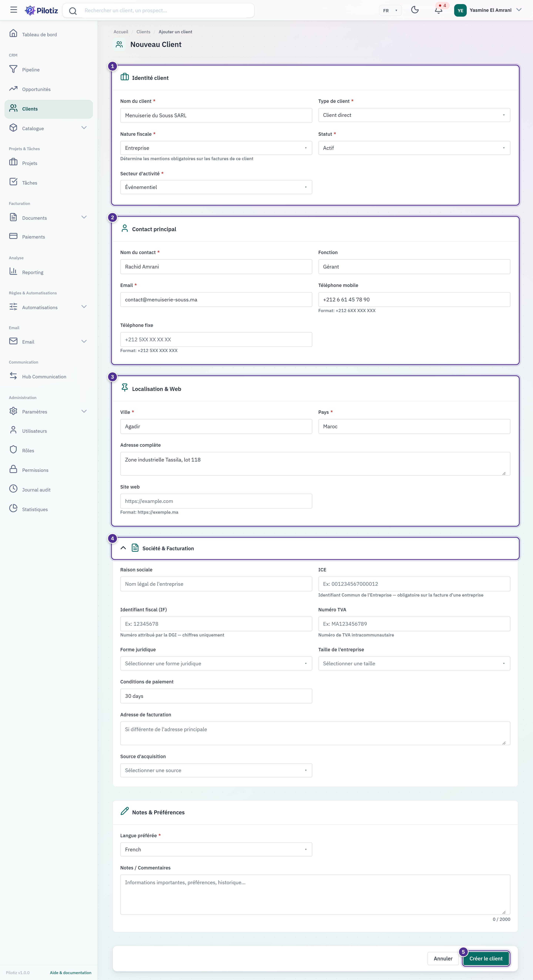Click the Nouveau Client heading icon
The image size is (533, 980).
[x=119, y=45]
